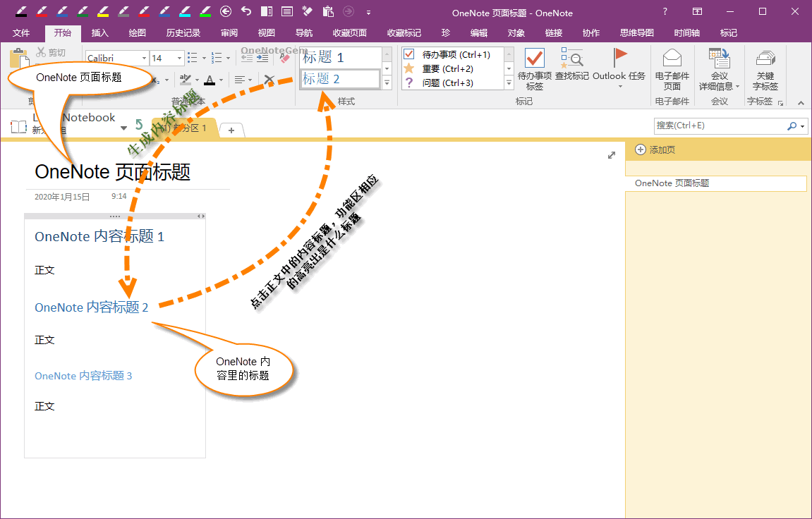Image resolution: width=812 pixels, height=519 pixels.
Task: Click the clear formatting eraser icon
Action: pos(284,57)
